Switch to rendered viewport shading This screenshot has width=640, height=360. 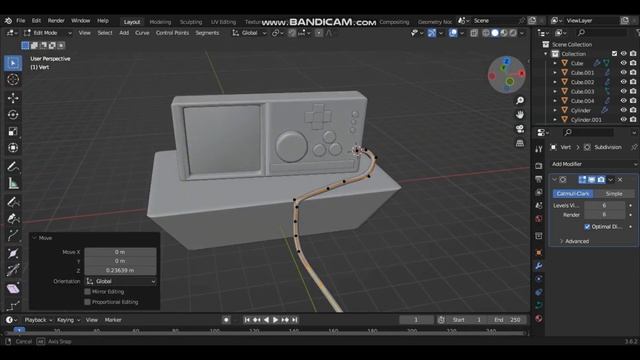(513, 33)
